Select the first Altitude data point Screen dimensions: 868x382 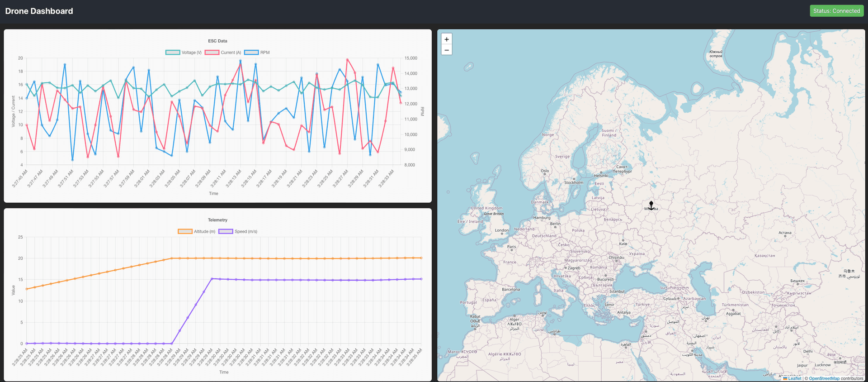27,289
